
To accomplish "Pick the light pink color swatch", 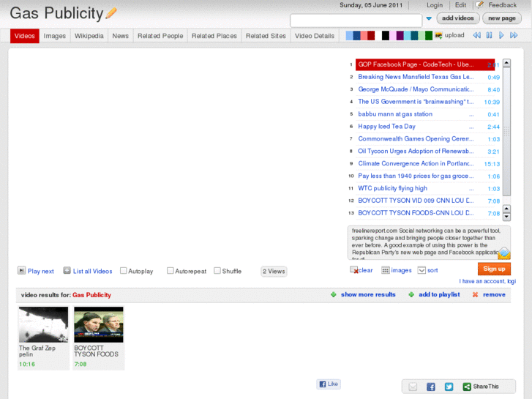I will click(x=392, y=35).
